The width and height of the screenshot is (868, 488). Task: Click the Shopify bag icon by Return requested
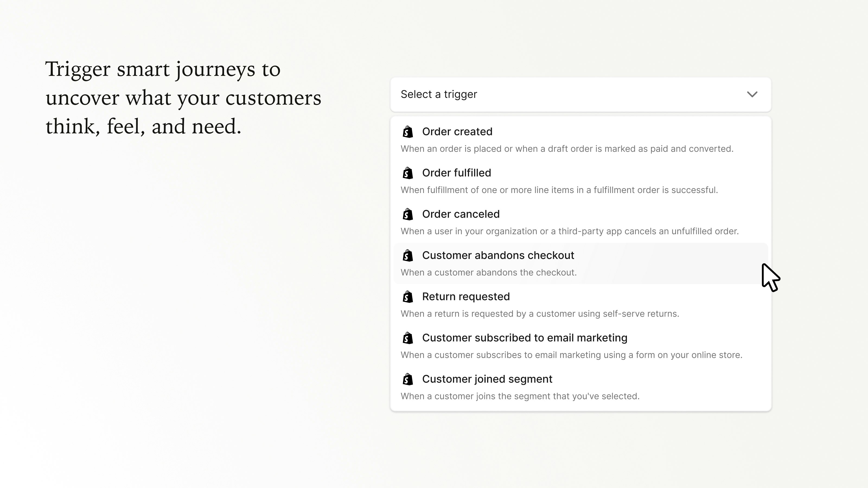click(x=408, y=297)
